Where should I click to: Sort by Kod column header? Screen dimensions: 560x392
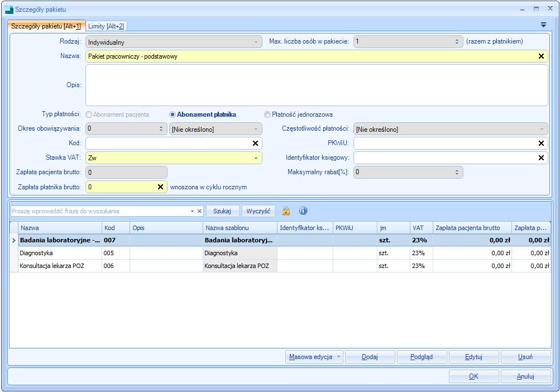tap(116, 228)
